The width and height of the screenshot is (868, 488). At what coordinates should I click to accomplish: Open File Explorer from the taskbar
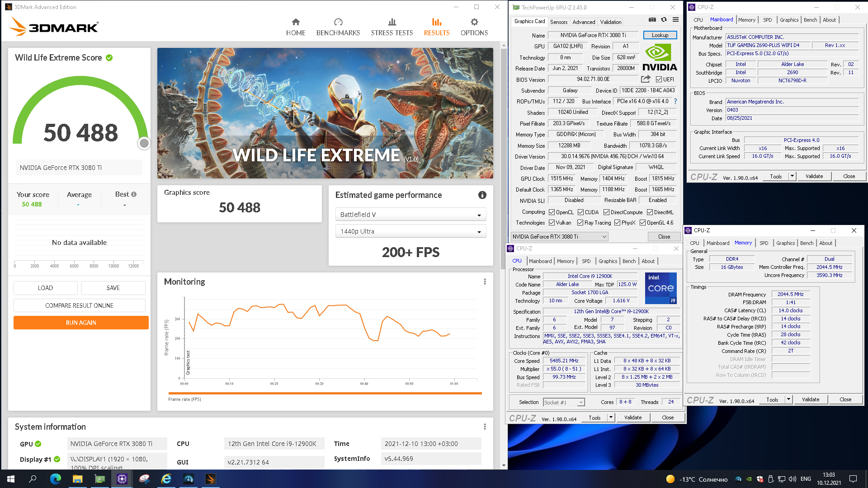pyautogui.click(x=77, y=479)
